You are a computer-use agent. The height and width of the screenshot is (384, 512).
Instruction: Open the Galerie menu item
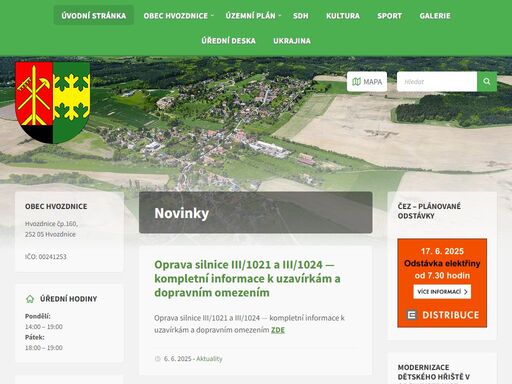435,16
